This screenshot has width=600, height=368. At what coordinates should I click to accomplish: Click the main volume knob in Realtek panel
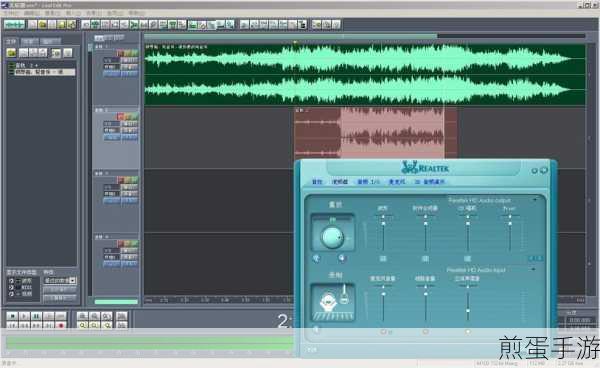332,237
